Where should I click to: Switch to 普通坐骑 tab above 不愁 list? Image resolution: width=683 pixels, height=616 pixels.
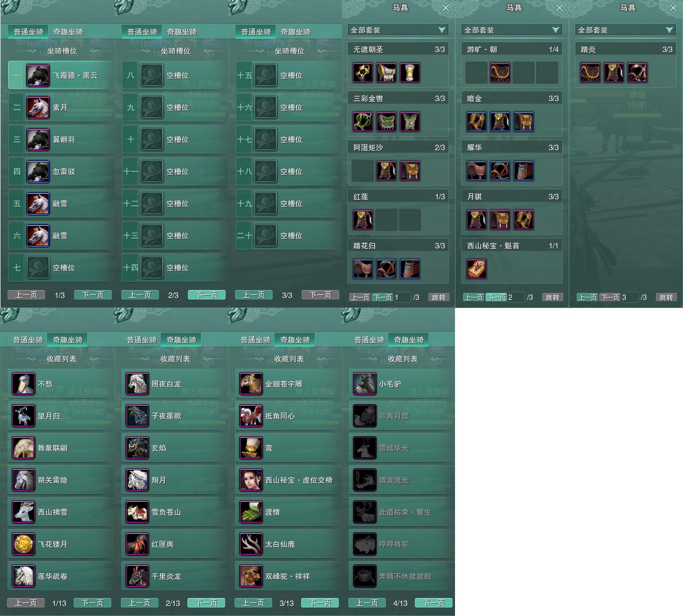(x=28, y=340)
